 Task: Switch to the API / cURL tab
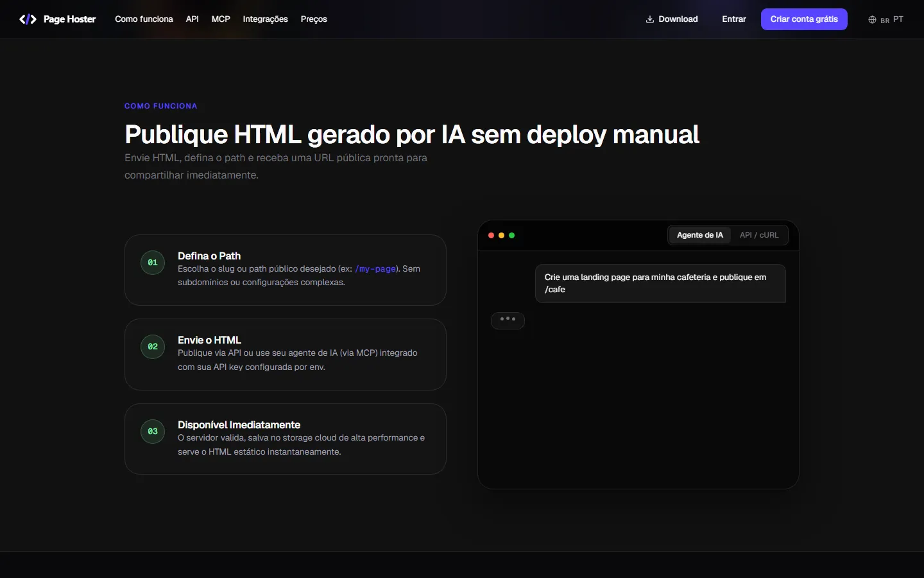(x=759, y=235)
